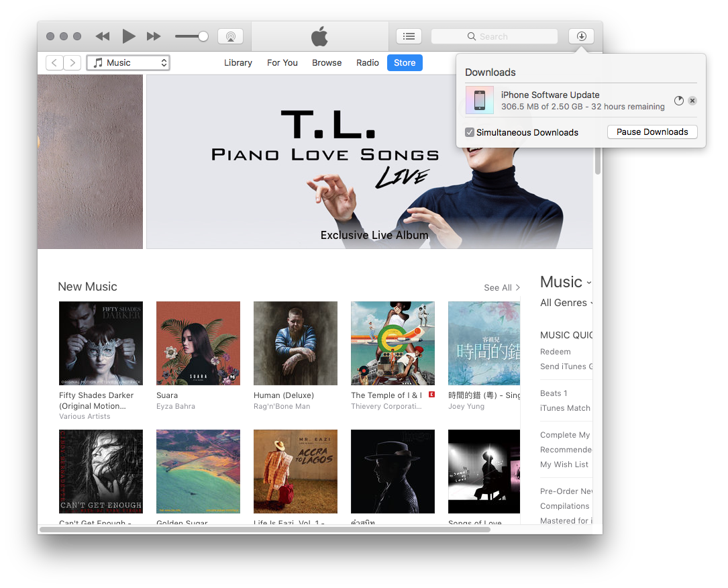Uncheck Simultaneous Downloads checkbox

pos(470,132)
